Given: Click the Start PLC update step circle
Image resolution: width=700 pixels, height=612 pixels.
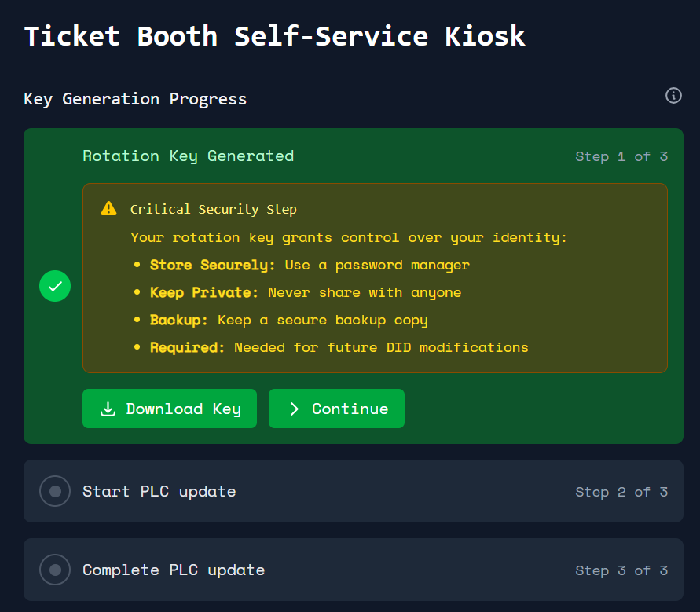Looking at the screenshot, I should tap(55, 491).
